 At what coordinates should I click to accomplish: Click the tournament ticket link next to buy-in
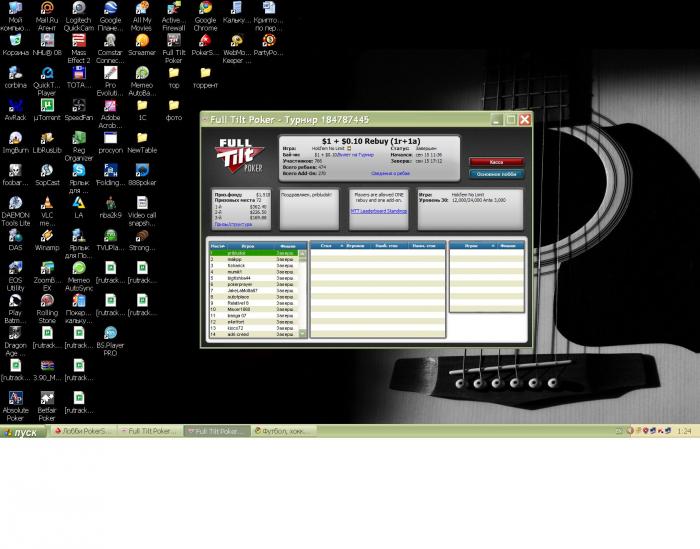pyautogui.click(x=356, y=154)
